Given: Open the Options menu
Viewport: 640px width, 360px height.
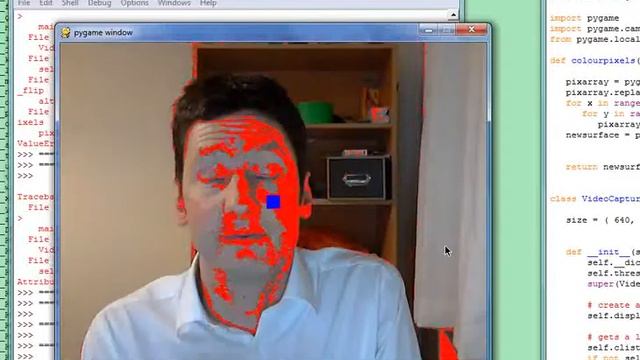Looking at the screenshot, I should (x=134, y=3).
